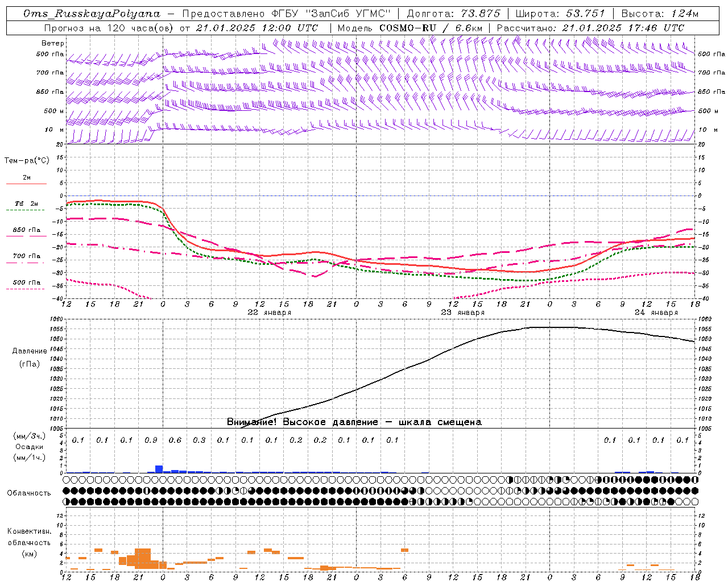The image size is (728, 582).
Task: Click the left 700 гПа wind level label
Action: click(x=50, y=73)
